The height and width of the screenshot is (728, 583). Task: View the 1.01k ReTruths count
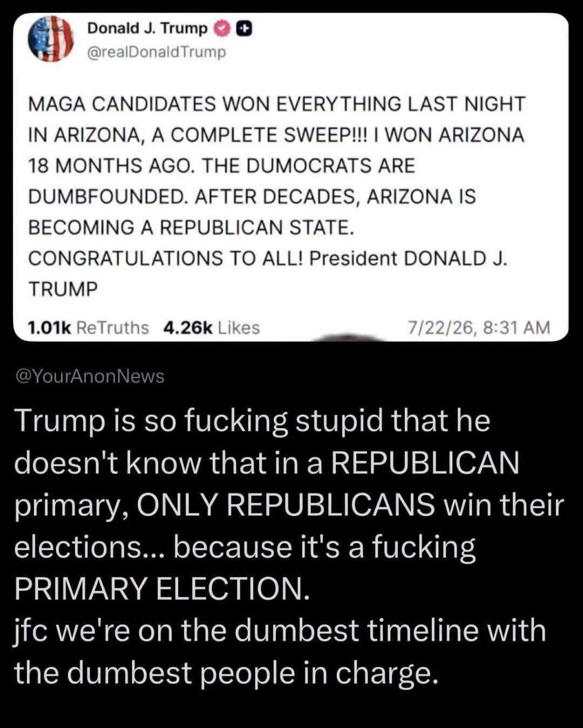coord(88,328)
